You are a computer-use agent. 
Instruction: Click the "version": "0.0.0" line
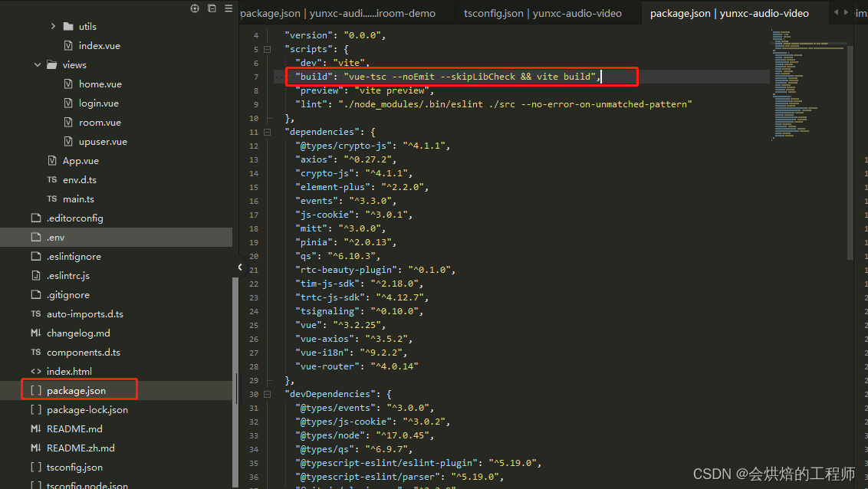click(x=335, y=34)
